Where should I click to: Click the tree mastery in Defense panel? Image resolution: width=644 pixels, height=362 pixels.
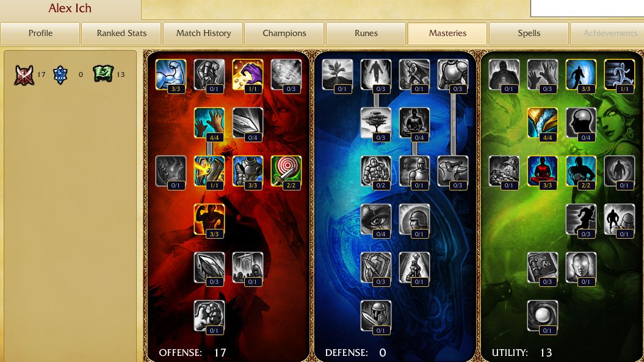tap(376, 123)
